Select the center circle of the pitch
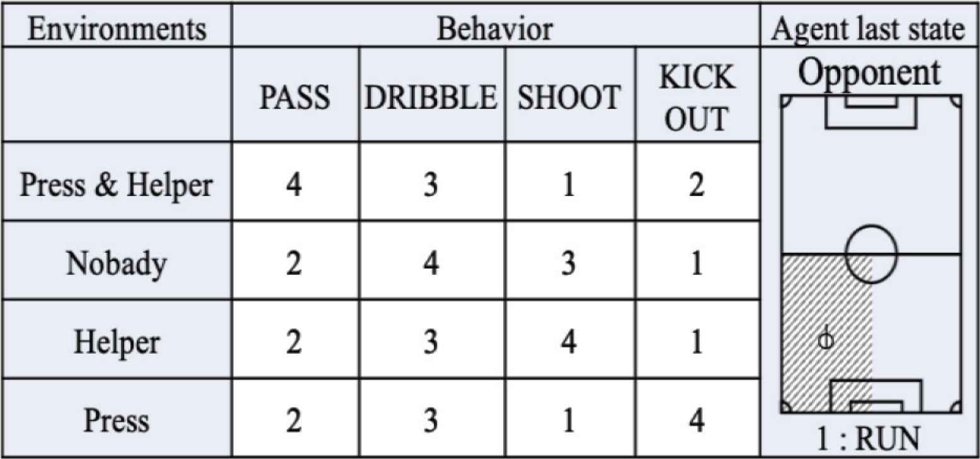980x459 pixels. click(871, 255)
